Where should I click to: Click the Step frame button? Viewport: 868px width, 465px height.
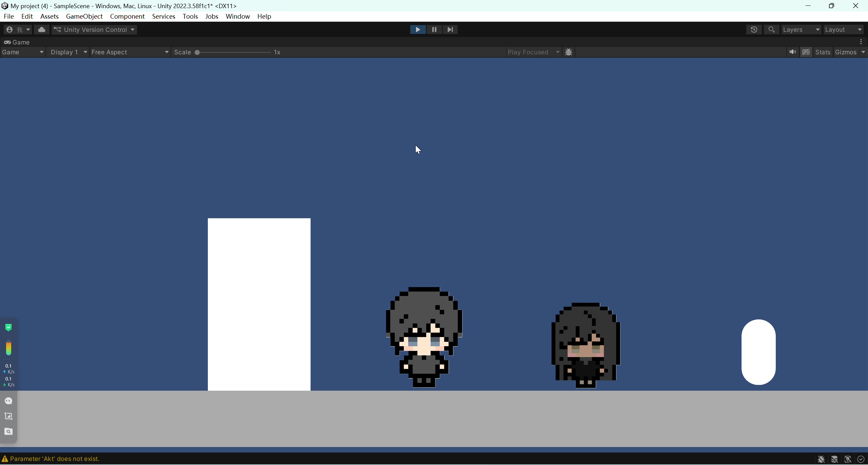pyautogui.click(x=450, y=30)
